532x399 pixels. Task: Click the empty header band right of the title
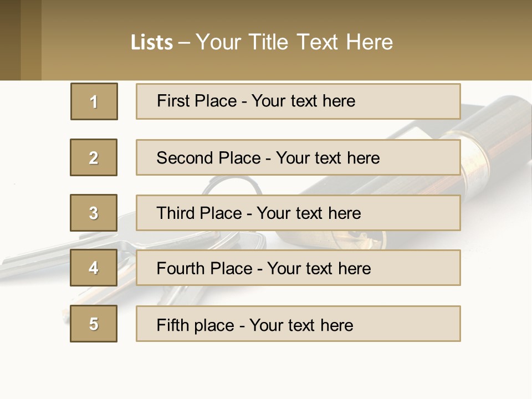[x=465, y=42]
